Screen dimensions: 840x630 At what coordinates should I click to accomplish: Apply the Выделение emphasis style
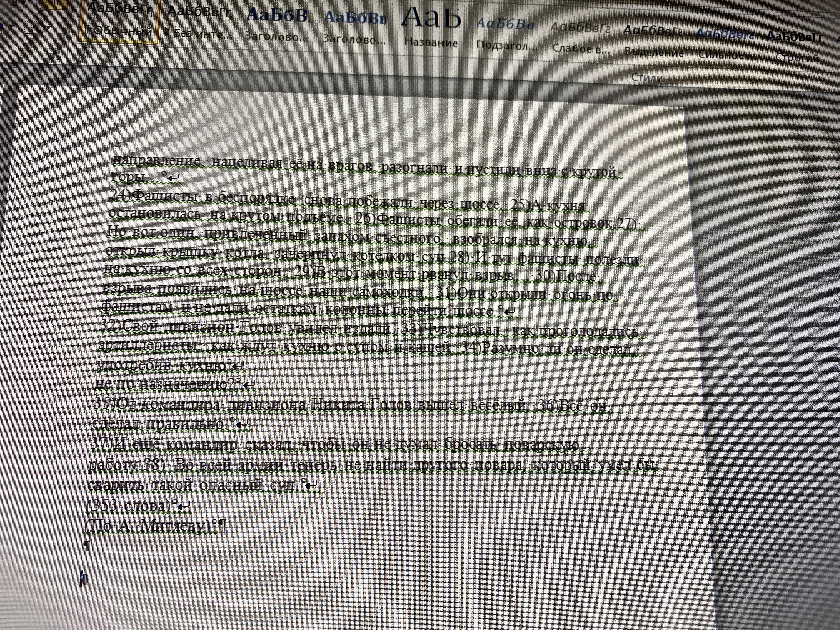pos(654,41)
